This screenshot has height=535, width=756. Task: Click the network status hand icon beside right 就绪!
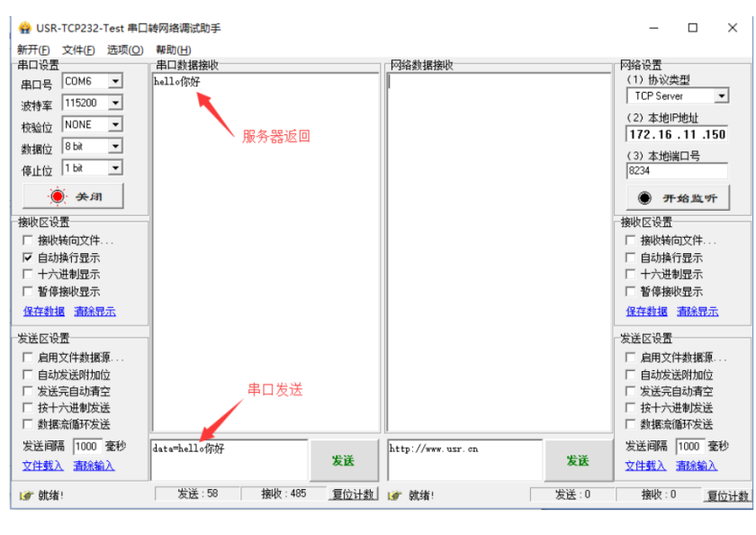pyautogui.click(x=395, y=495)
